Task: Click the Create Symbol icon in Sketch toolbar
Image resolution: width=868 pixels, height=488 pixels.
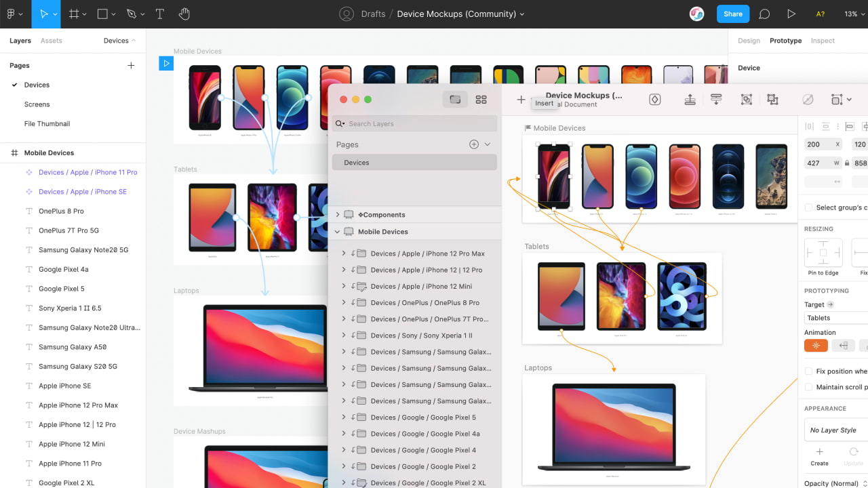Action: 655,99
